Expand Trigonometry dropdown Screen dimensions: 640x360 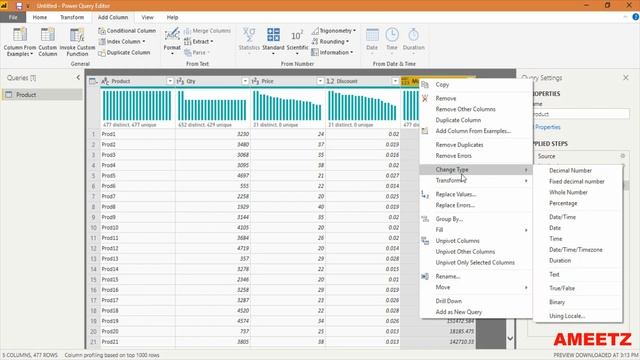point(354,31)
